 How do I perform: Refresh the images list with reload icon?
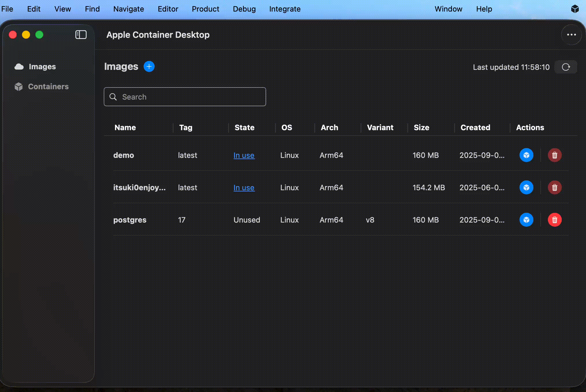coord(566,67)
